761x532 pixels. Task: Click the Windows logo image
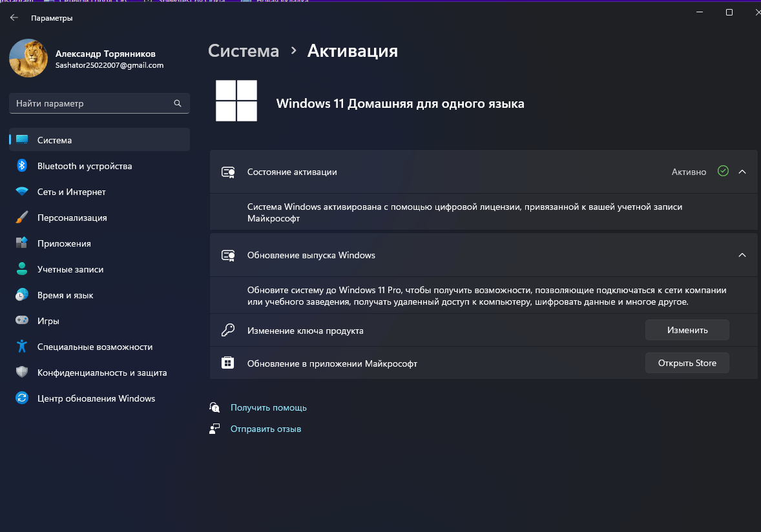(236, 100)
